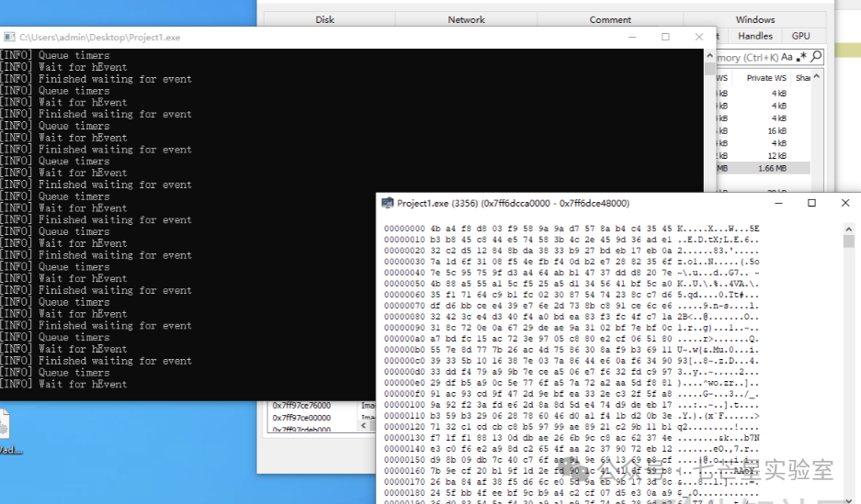Select hex row at offset 00000100
This screenshot has width=861, height=504.
pos(571,405)
